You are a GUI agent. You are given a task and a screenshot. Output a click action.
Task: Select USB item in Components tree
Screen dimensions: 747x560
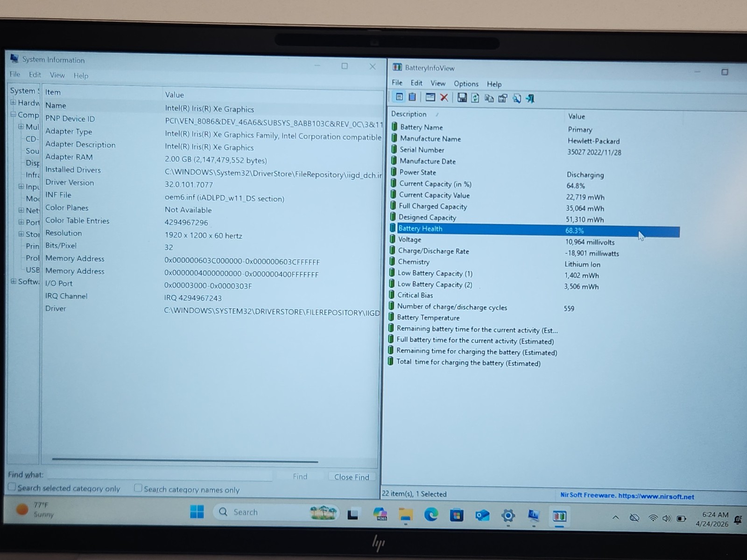pyautogui.click(x=33, y=270)
